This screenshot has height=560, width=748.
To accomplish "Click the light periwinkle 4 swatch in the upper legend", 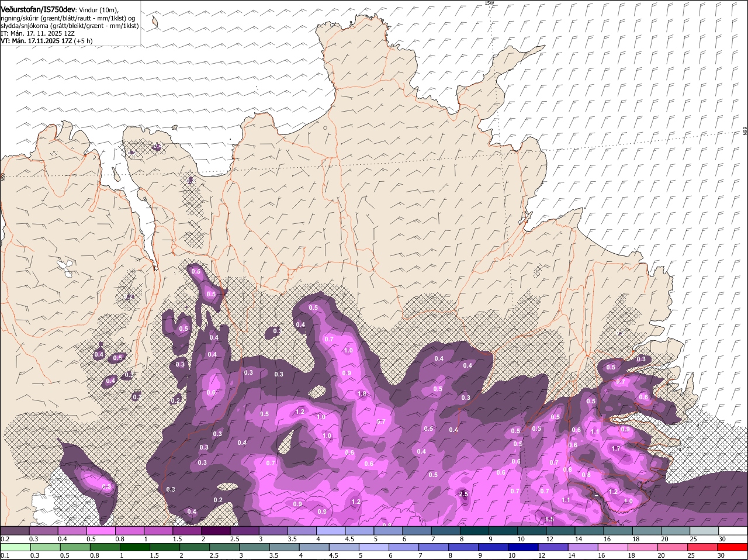I will 330,531.
